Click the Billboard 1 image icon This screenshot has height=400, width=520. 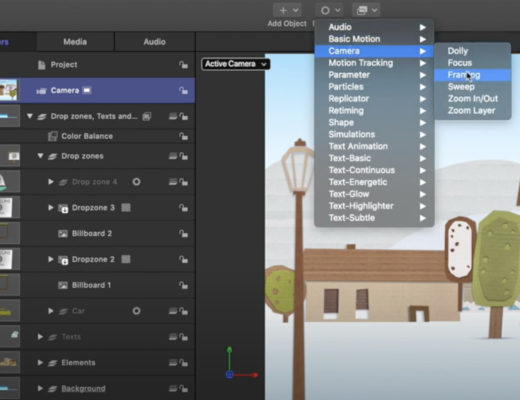pos(63,285)
